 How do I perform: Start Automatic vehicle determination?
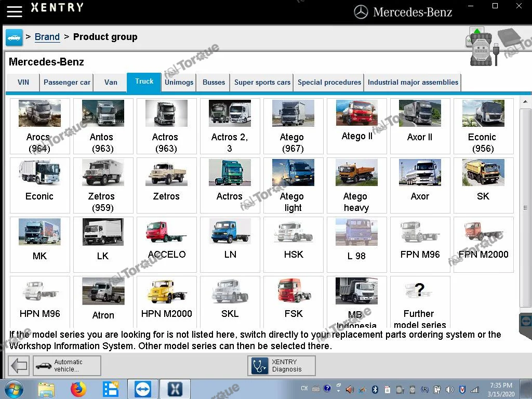click(x=67, y=366)
